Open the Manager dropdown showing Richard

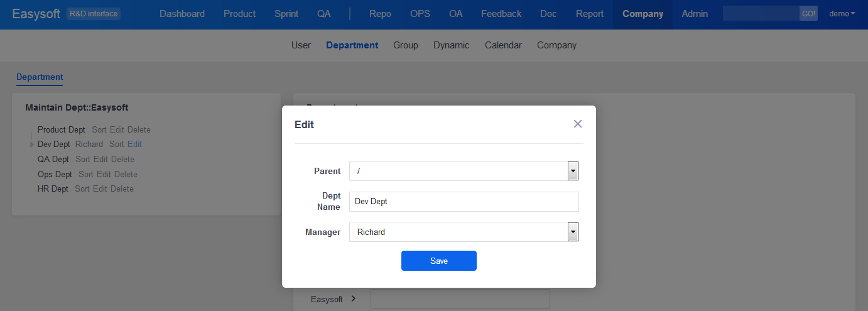(x=572, y=232)
